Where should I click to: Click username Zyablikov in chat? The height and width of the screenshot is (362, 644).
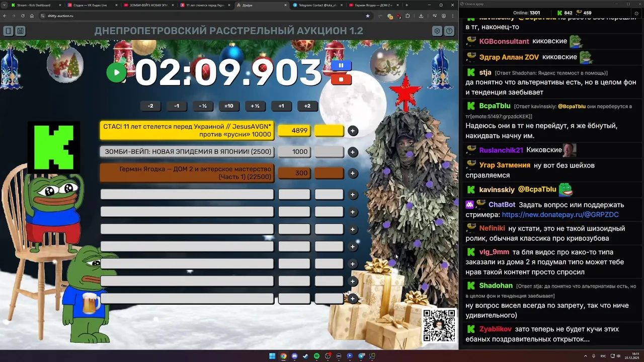495,329
